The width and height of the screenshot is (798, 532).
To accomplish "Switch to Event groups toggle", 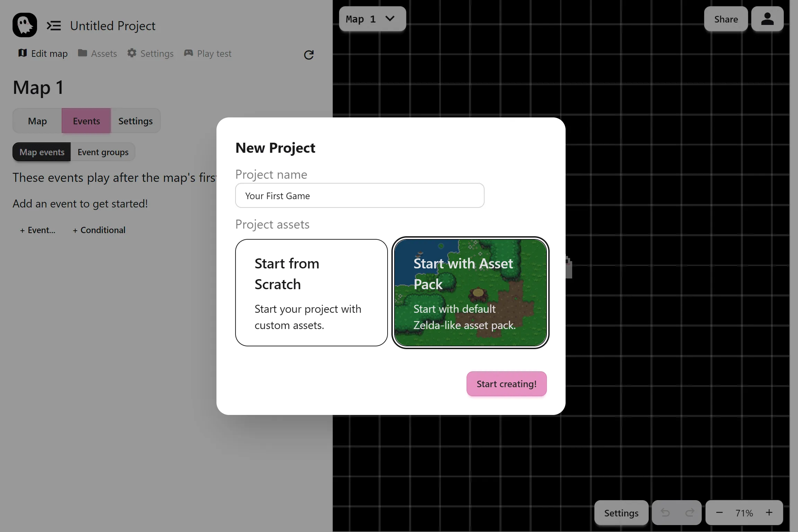I will (103, 152).
